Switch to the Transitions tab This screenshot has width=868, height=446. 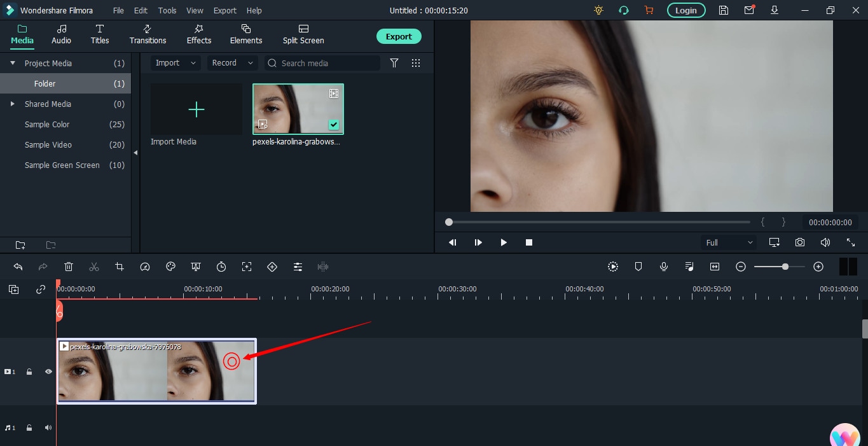click(x=148, y=34)
